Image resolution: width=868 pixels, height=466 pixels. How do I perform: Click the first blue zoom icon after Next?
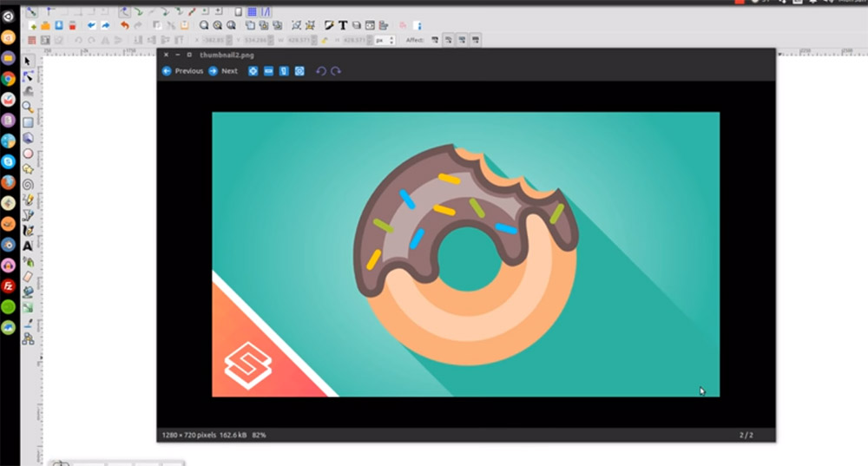pyautogui.click(x=253, y=71)
